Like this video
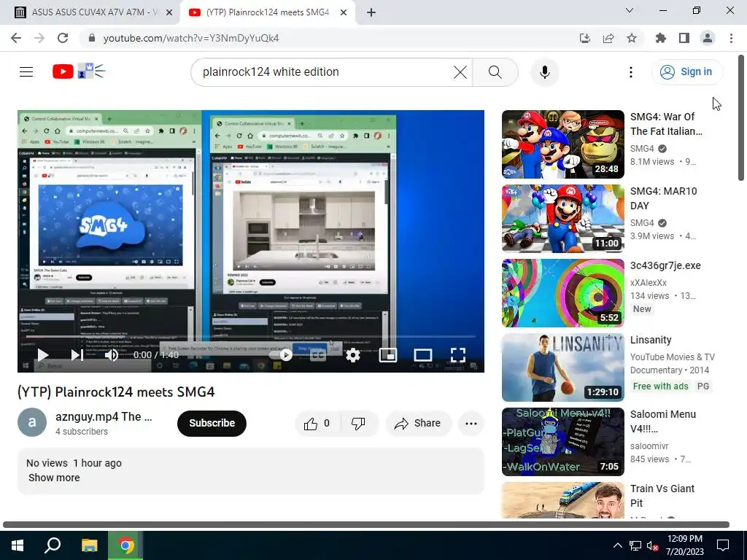 point(318,423)
